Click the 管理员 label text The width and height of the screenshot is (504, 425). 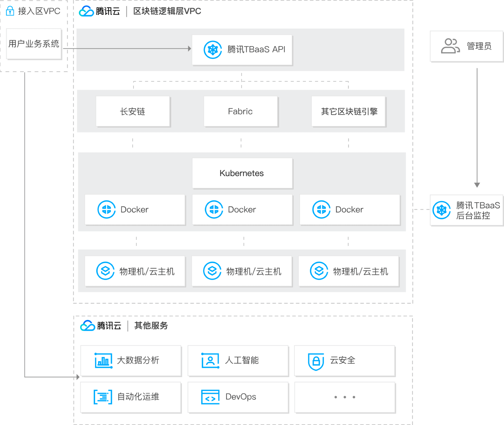[x=479, y=46]
